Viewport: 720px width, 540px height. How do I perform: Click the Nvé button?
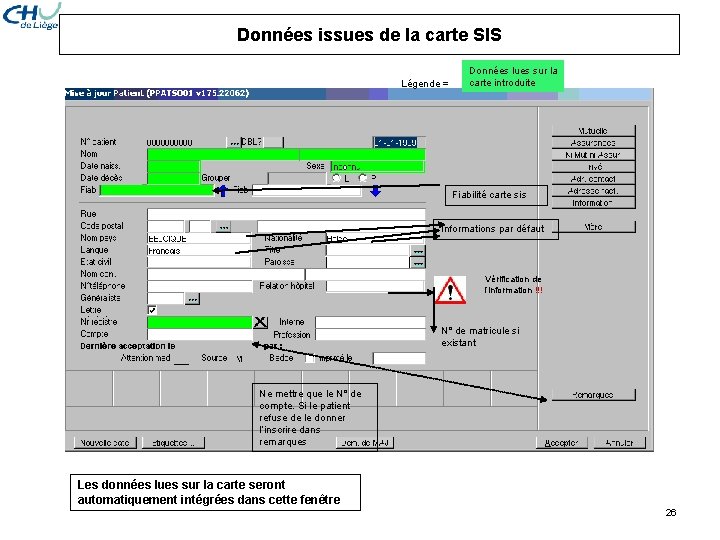593,167
